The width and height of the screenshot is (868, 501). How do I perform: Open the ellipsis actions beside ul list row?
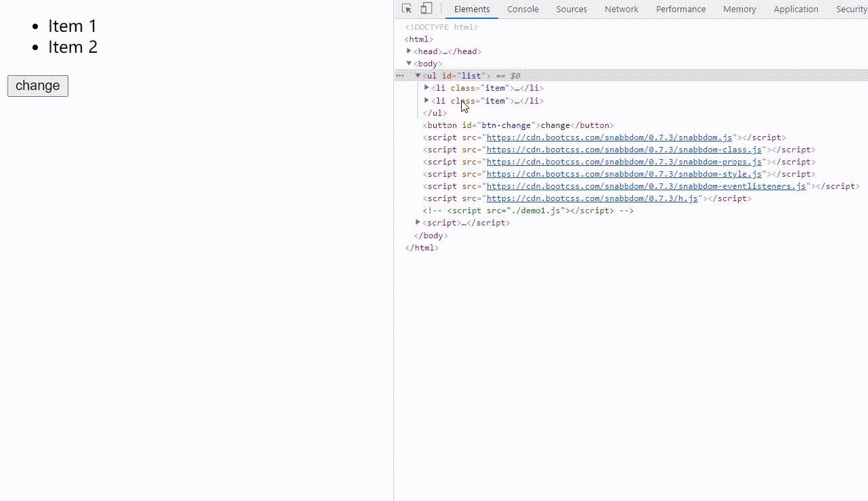[x=399, y=76]
